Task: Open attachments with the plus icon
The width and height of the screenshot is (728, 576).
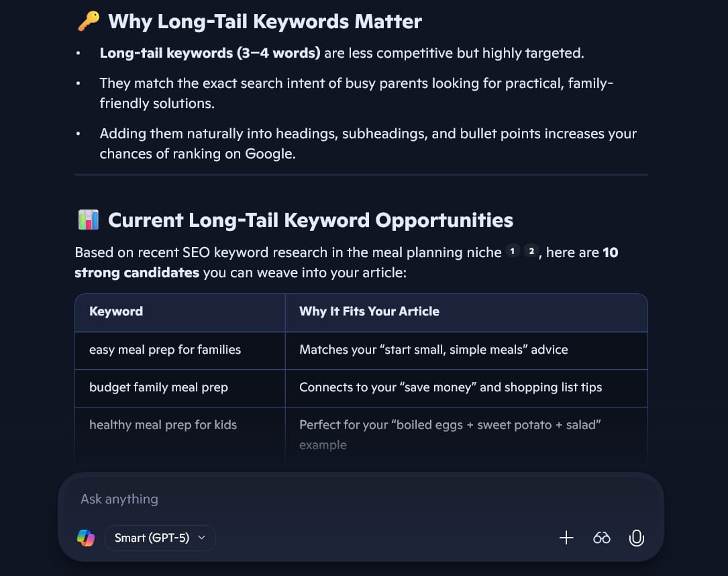Action: pyautogui.click(x=566, y=537)
